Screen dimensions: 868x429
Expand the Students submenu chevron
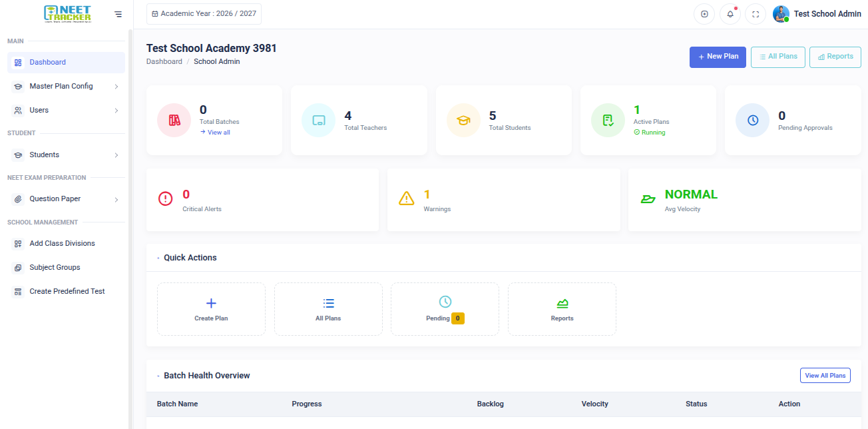(x=116, y=155)
